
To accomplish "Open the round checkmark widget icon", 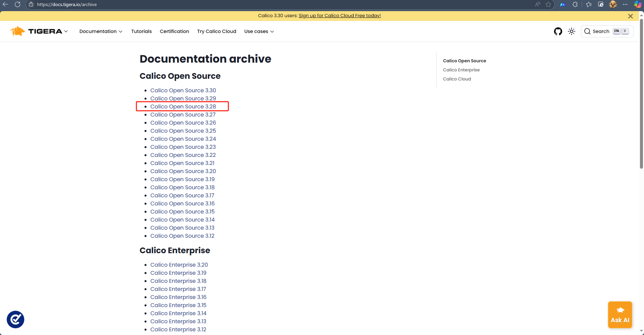I will [15, 320].
